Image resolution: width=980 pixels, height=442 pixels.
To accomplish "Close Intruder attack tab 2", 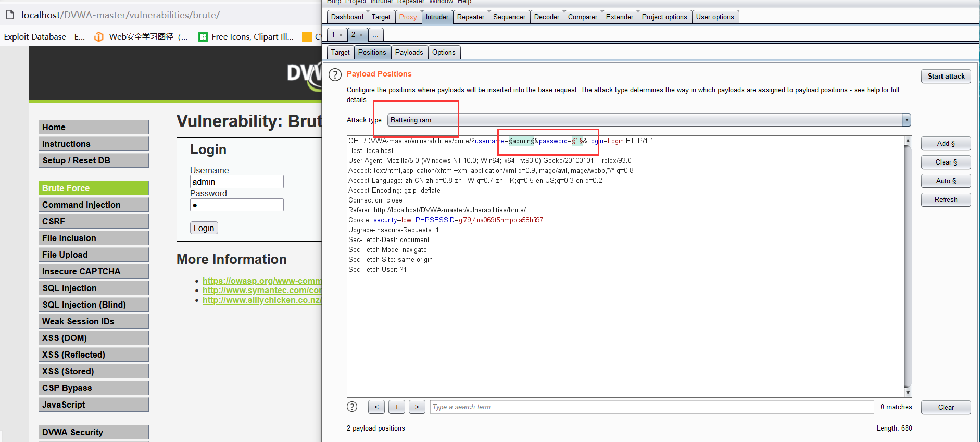I will (361, 35).
